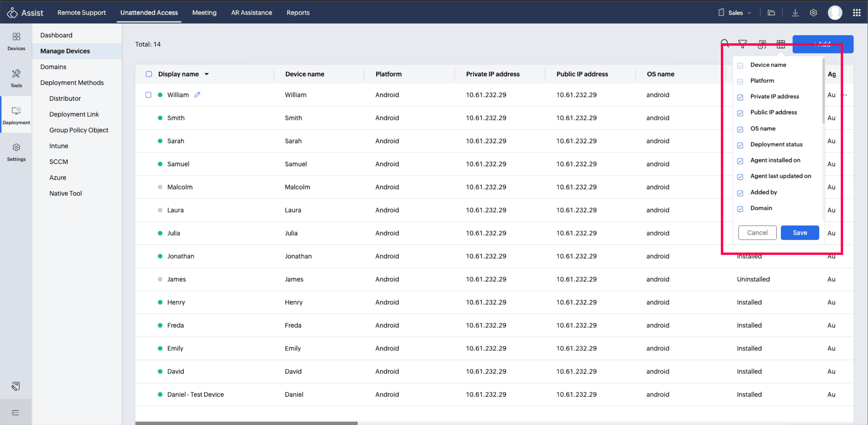868x425 pixels.
Task: Uncheck the Private IP address column option
Action: point(740,97)
